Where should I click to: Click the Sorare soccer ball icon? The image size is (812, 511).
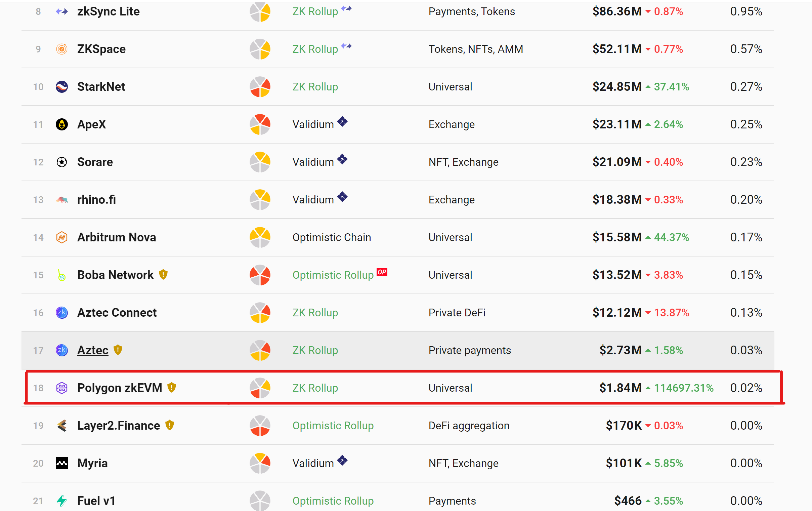[62, 162]
